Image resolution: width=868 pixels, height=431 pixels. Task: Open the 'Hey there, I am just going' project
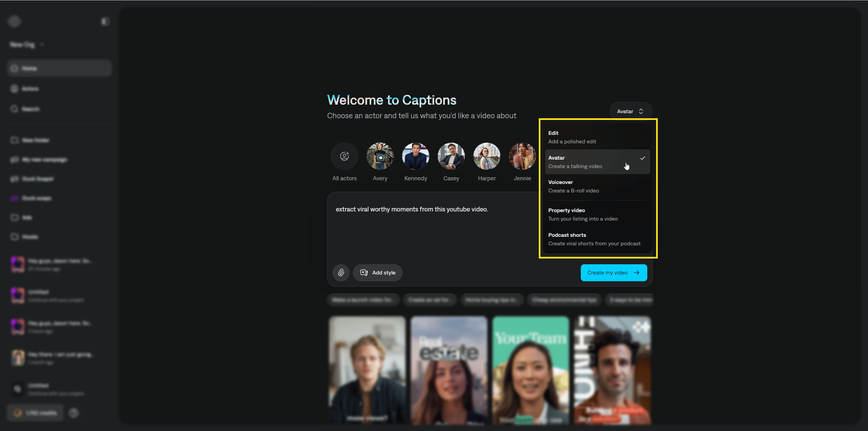coord(59,358)
